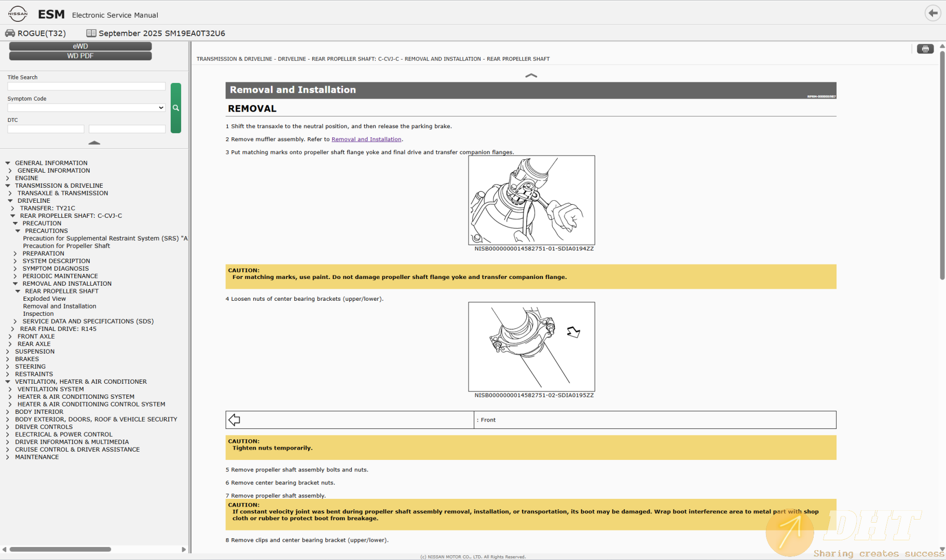
Task: Click the ROGUE(T32) car icon
Action: click(10, 33)
